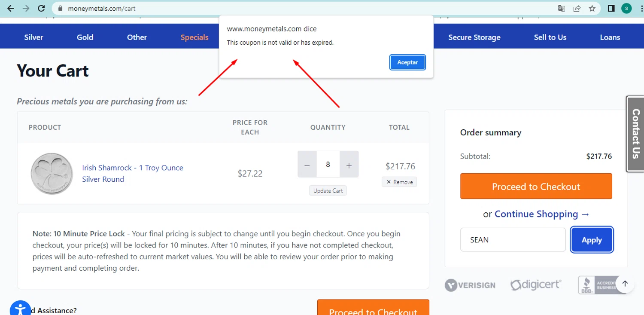Screen dimensions: 644x315
Task: Click the QUANTITY column header
Action: pyautogui.click(x=328, y=127)
